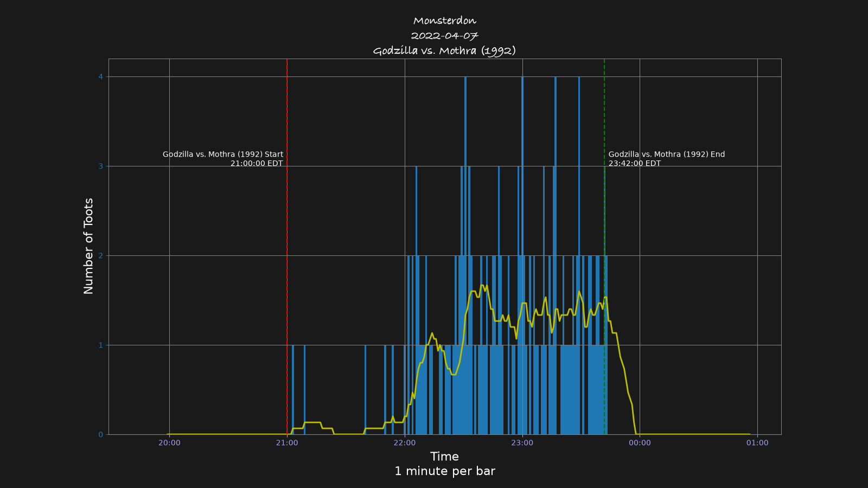Viewport: 868px width, 488px height.
Task: Click the "1 minute per bar" caption
Action: (x=444, y=471)
